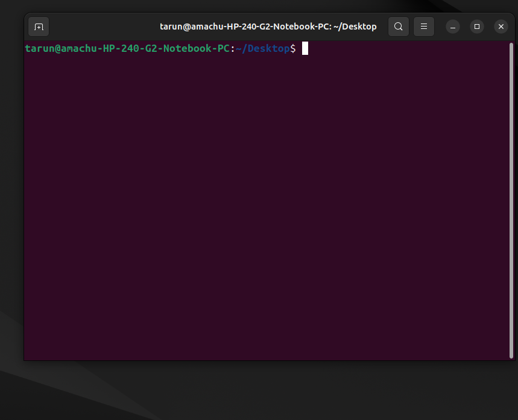The width and height of the screenshot is (518, 420).
Task: Click the search magnifier icon
Action: [399, 27]
